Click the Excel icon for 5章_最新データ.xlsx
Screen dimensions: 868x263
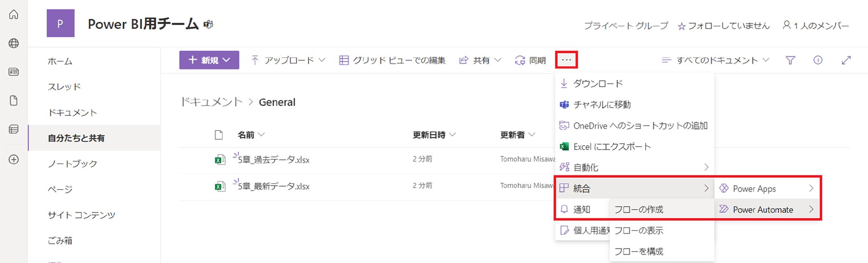[220, 186]
